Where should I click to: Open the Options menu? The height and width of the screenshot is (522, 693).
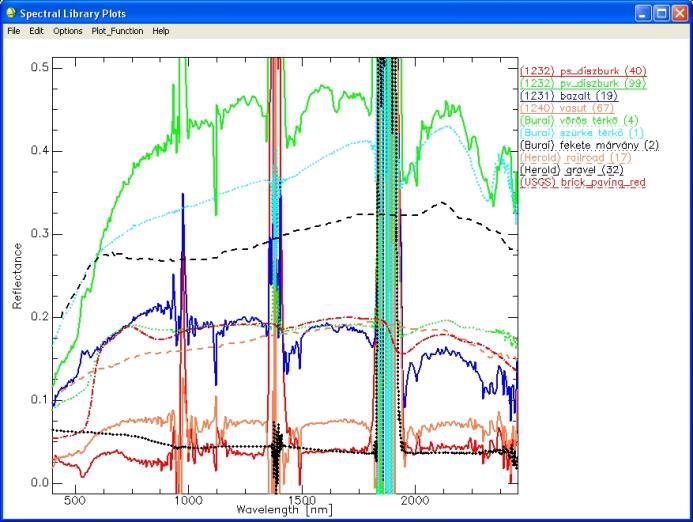click(68, 31)
